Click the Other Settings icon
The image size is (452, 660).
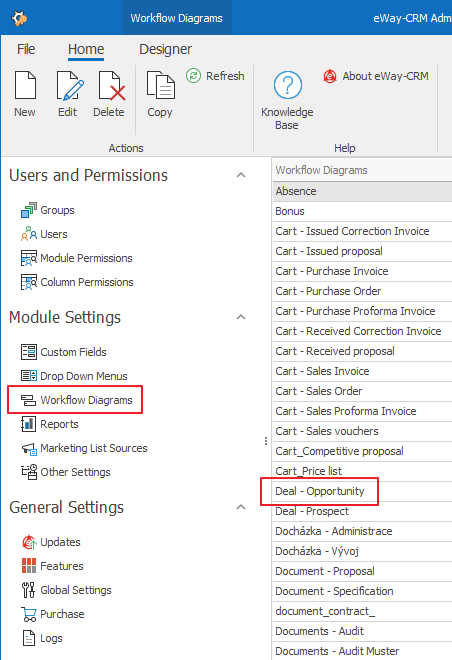click(29, 472)
